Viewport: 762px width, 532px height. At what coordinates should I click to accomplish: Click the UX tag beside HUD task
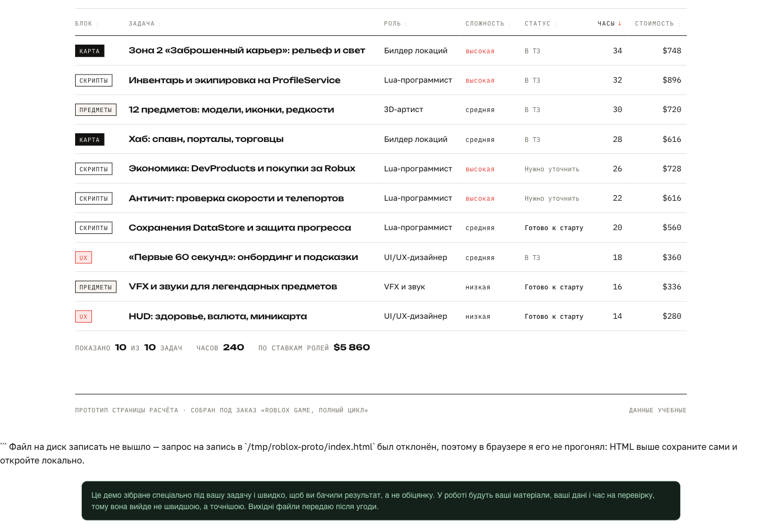(x=83, y=317)
